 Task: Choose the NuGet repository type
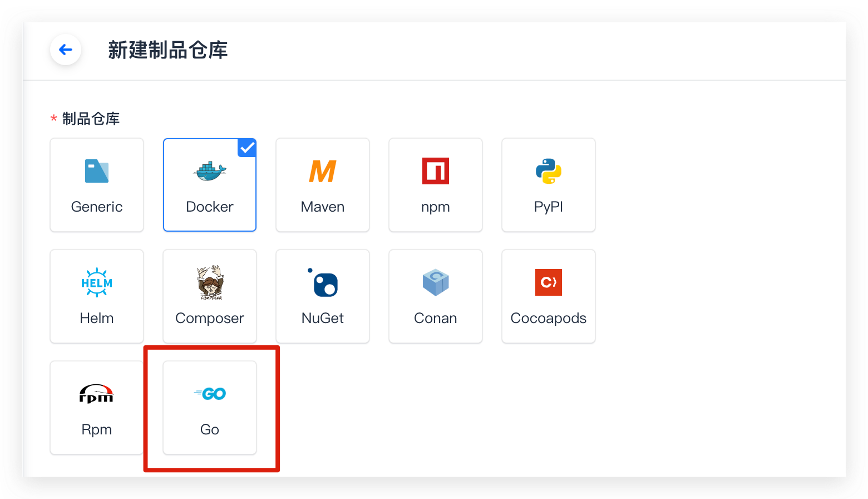pos(323,296)
